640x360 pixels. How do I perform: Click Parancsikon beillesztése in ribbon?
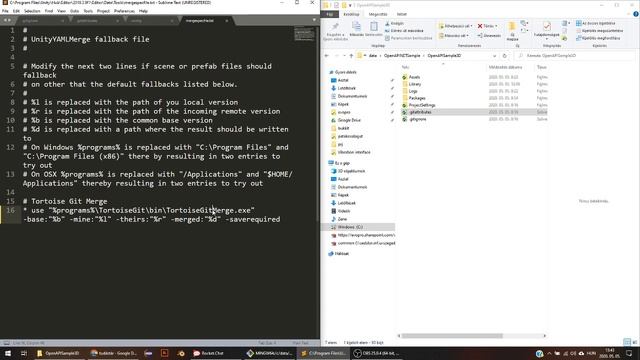pos(408,38)
